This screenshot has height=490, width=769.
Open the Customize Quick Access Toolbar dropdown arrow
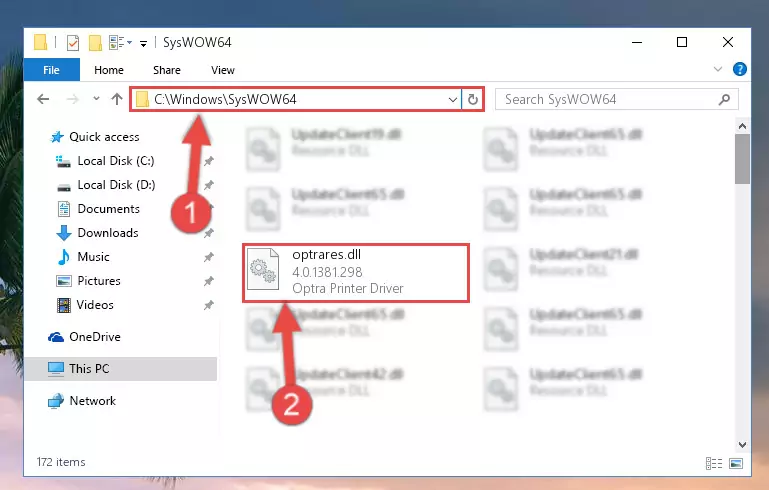click(x=143, y=43)
